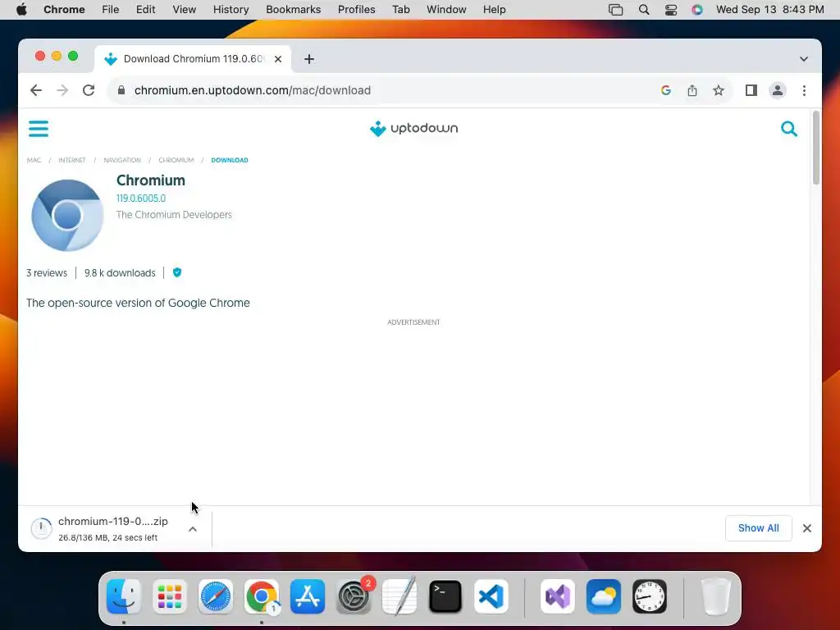Open Chrome's three-dot menu

(x=804, y=90)
